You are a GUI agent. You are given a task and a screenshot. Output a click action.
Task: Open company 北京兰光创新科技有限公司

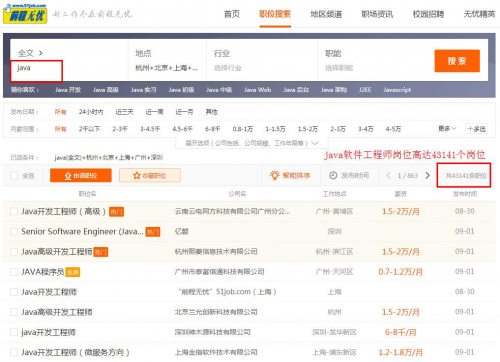pos(216,312)
